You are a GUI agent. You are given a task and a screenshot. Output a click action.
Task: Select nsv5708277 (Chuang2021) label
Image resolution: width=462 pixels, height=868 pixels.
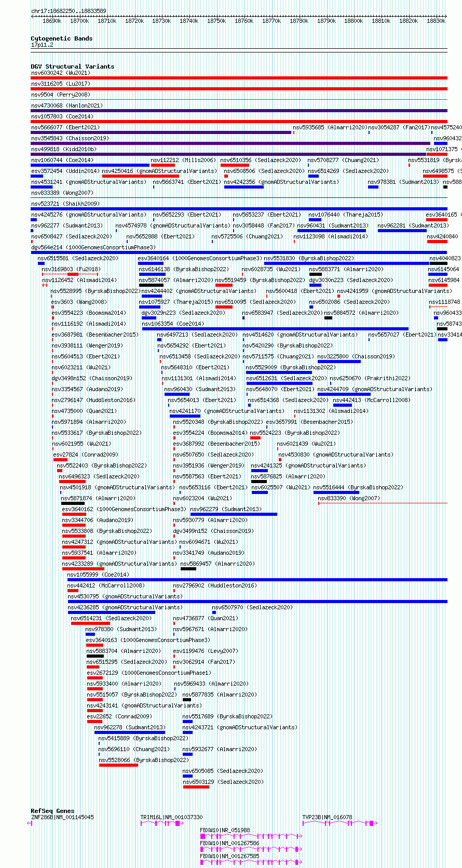(x=343, y=160)
